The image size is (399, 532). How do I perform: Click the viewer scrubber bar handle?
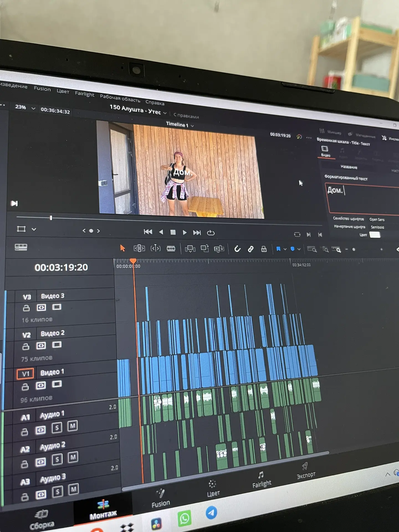click(x=51, y=218)
